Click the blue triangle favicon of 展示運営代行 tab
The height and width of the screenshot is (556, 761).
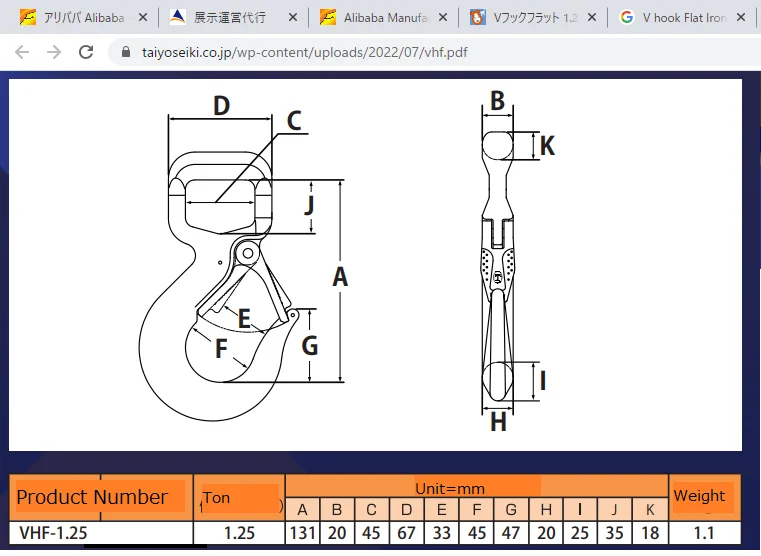tap(177, 17)
